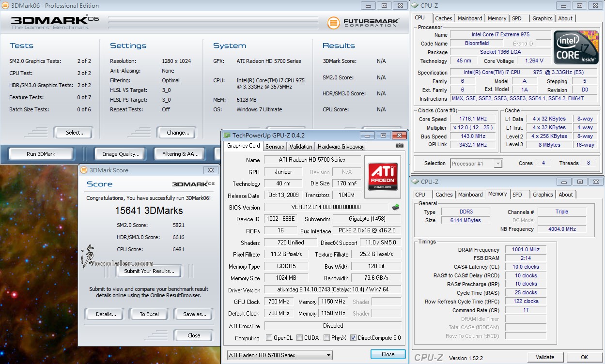This screenshot has height=364, width=605.
Task: Click the lower CPU-Z Memory window title icon
Action: coord(415,182)
